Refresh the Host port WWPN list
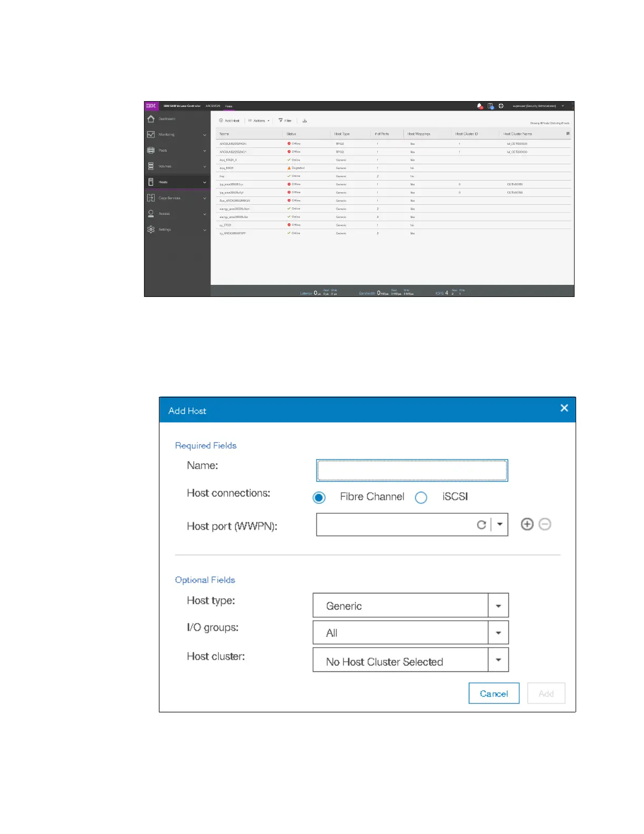Viewport: 644px width, 834px height. 481,525
